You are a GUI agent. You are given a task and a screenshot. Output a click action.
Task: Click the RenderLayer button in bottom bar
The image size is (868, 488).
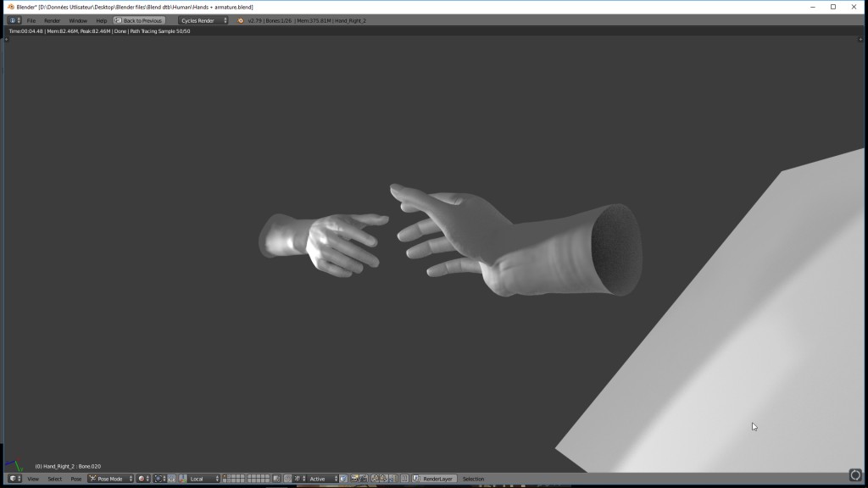coord(438,479)
